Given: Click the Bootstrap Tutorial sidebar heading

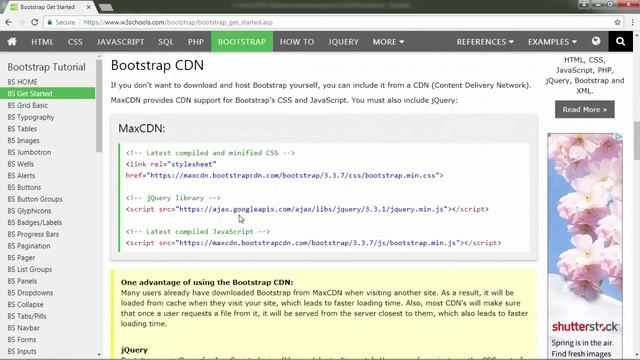Looking at the screenshot, I should (x=47, y=67).
